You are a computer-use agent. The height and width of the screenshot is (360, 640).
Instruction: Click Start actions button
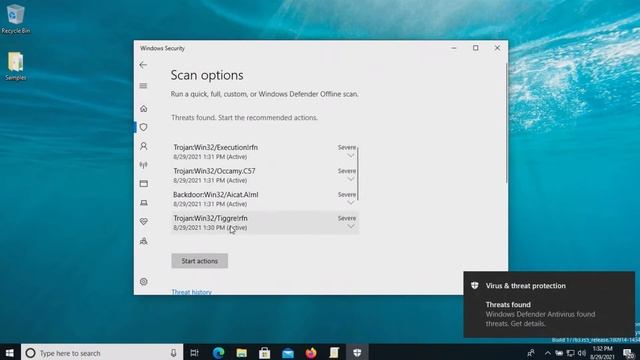pyautogui.click(x=200, y=261)
